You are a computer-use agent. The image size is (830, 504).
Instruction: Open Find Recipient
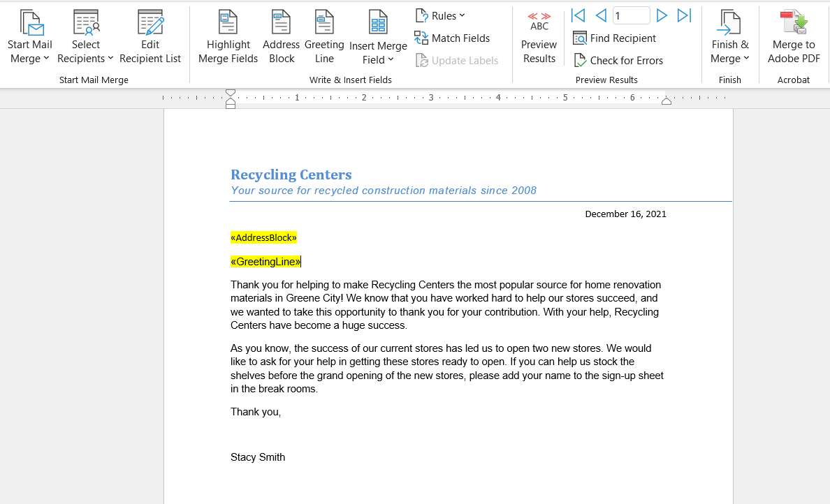pyautogui.click(x=615, y=38)
